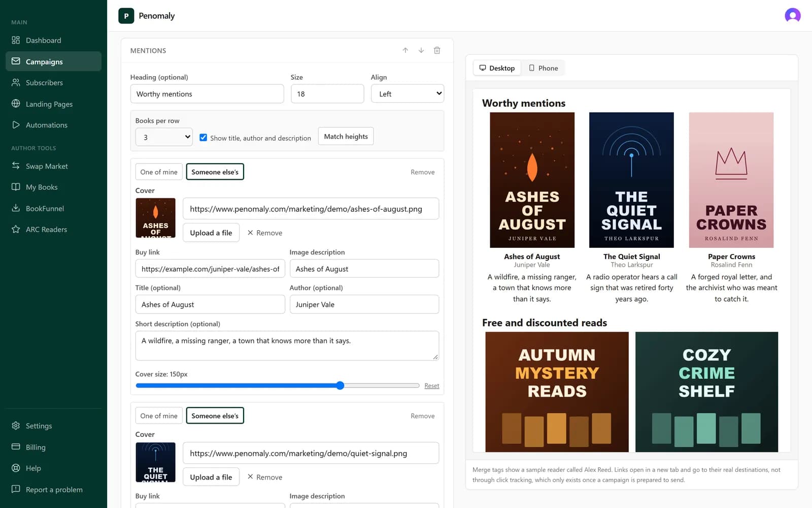Click the Paper Crowns cover in preview
The height and width of the screenshot is (508, 812).
pos(731,180)
